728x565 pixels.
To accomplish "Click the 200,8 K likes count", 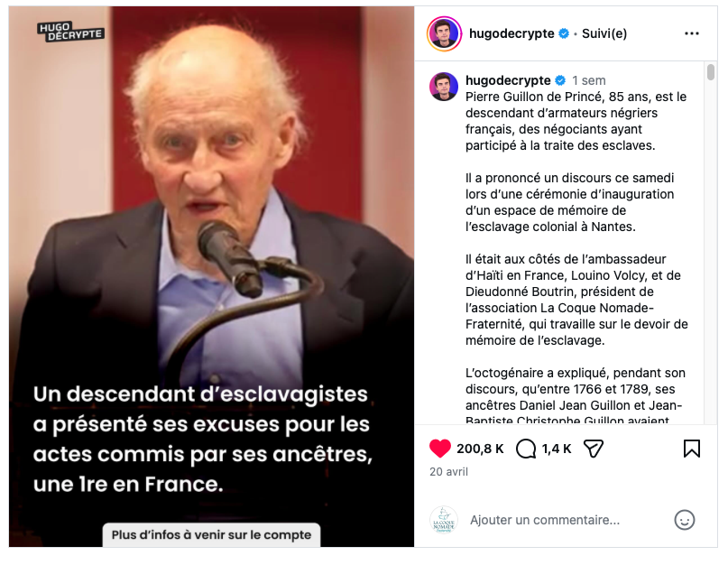I will pyautogui.click(x=480, y=449).
